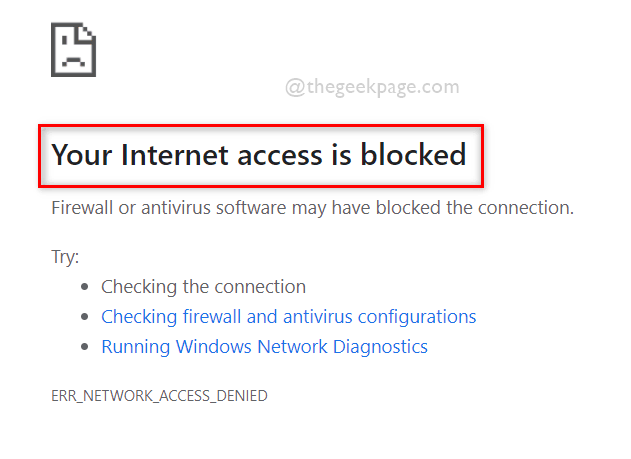
Task: Click the 'Try:' label
Action: coord(65,257)
